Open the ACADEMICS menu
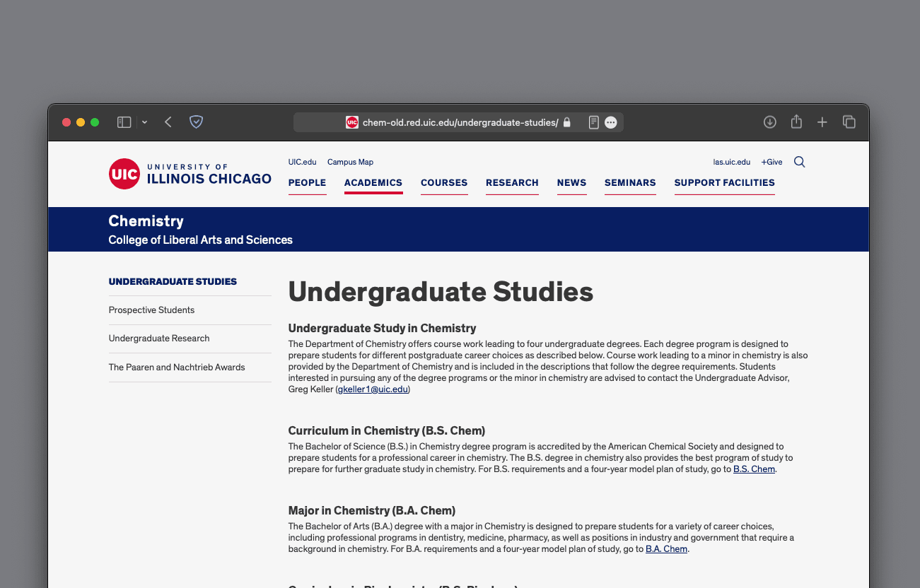 coord(373,183)
